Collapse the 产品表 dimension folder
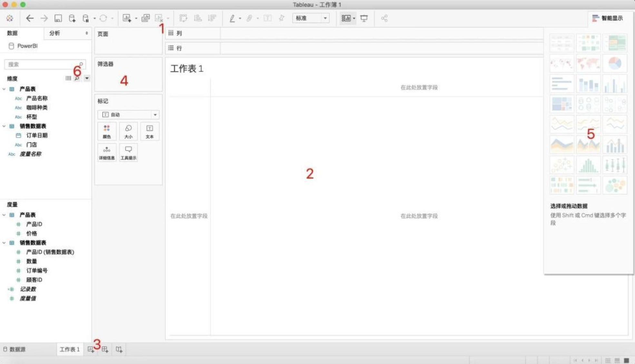The height and width of the screenshot is (364, 635). pyautogui.click(x=4, y=89)
